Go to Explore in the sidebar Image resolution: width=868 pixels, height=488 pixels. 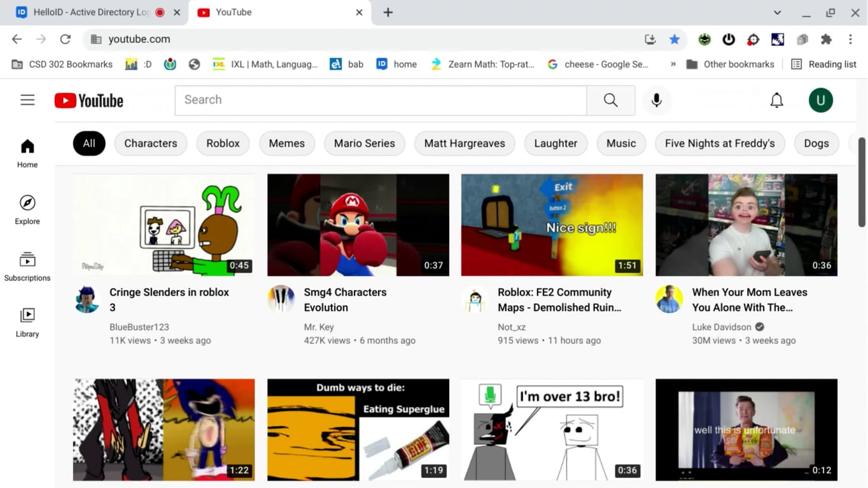27,210
